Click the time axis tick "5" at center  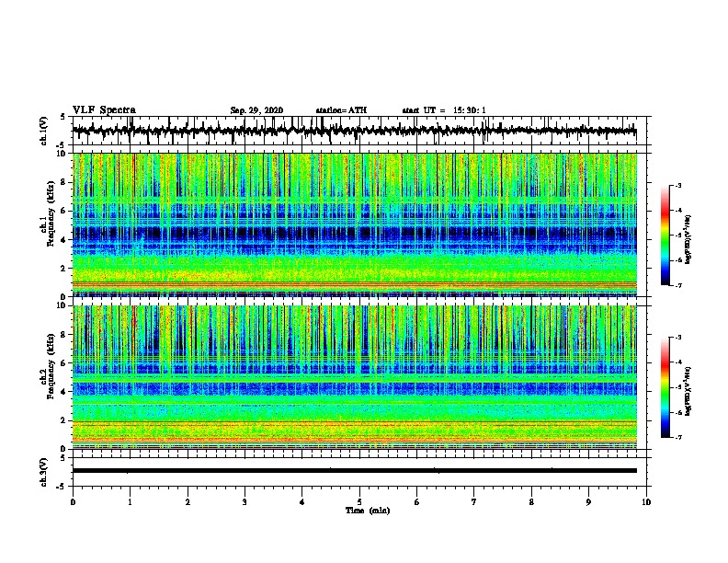(359, 502)
